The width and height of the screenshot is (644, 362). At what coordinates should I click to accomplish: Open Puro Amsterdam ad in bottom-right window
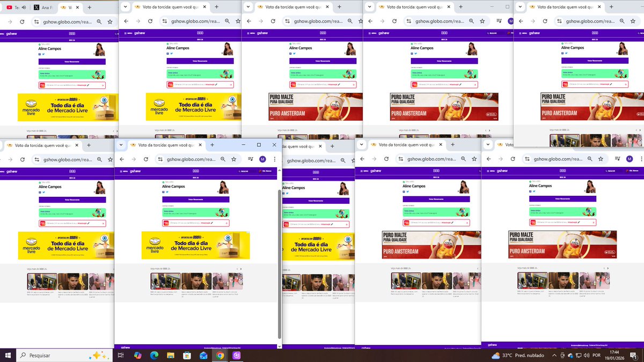pos(562,245)
